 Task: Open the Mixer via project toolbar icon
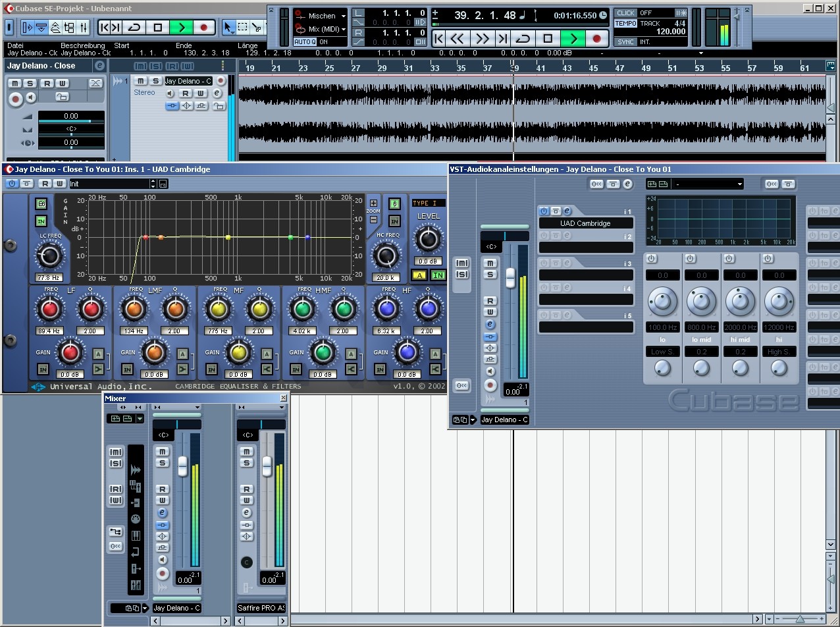coord(84,28)
